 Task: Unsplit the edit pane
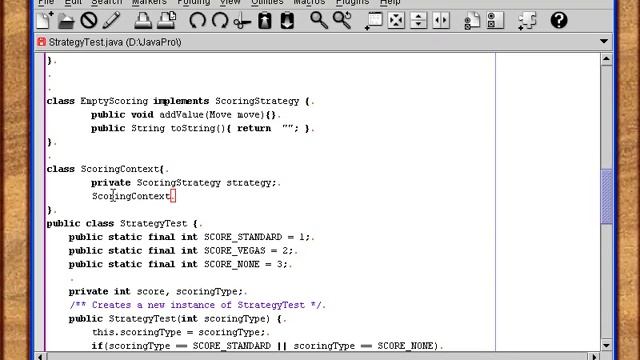(396, 20)
